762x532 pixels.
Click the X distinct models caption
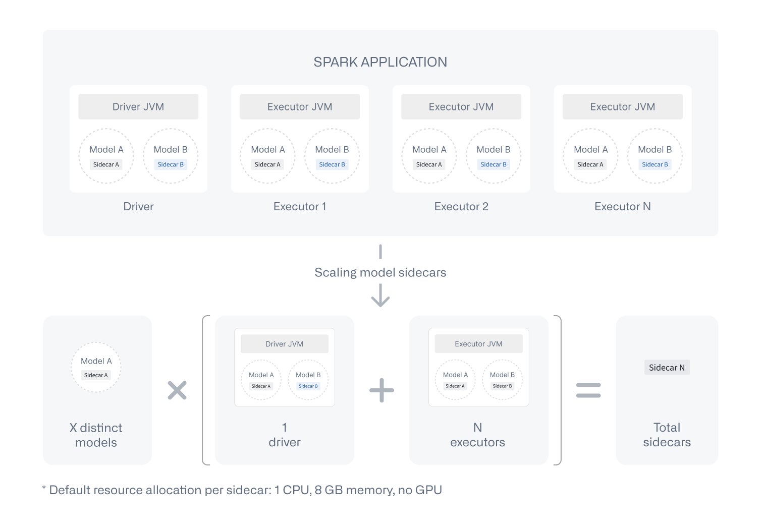point(96,435)
